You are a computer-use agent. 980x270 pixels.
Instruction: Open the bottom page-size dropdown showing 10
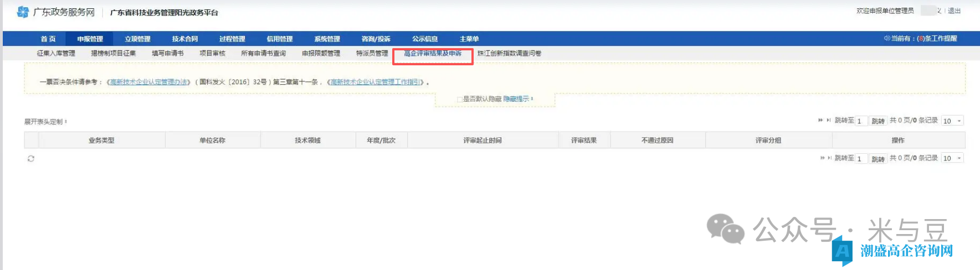click(952, 158)
